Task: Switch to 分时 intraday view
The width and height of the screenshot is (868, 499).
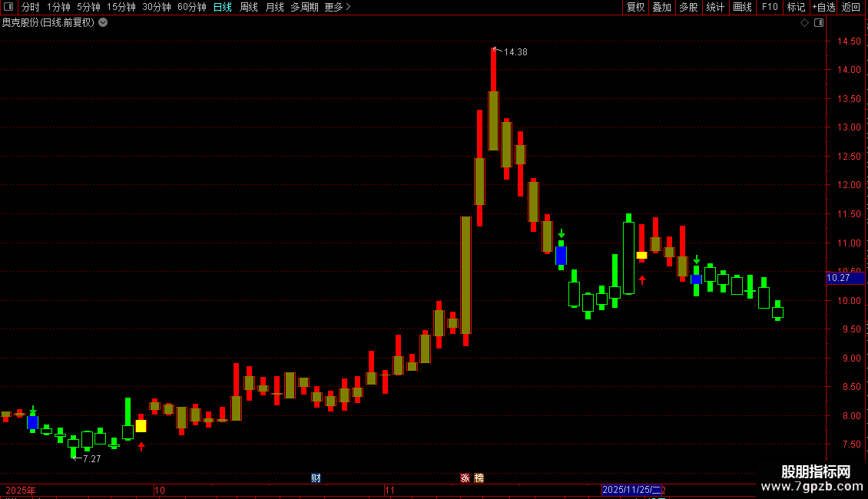Action: 31,7
